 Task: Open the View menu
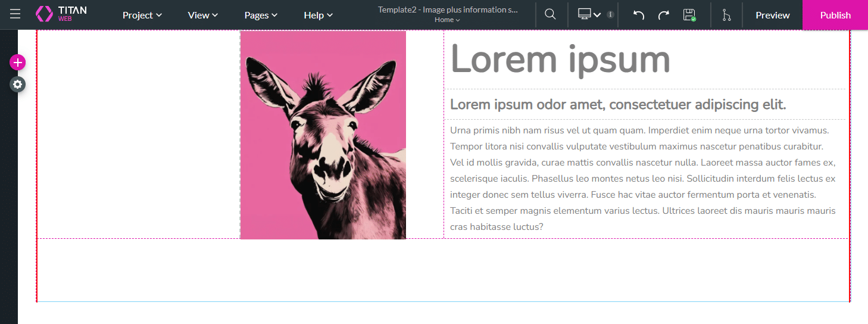[x=202, y=15]
